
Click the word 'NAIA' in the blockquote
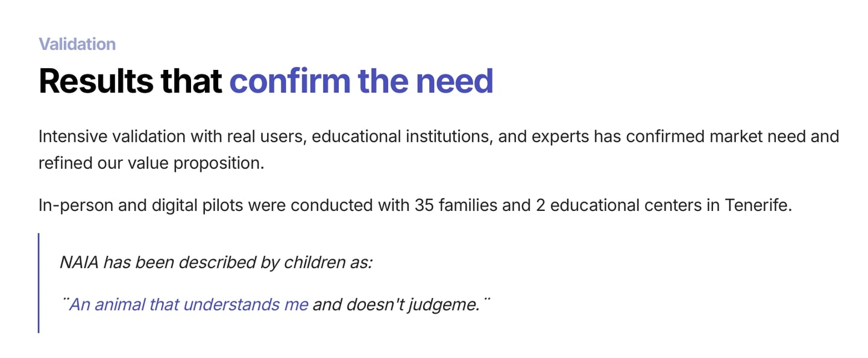[x=80, y=262]
